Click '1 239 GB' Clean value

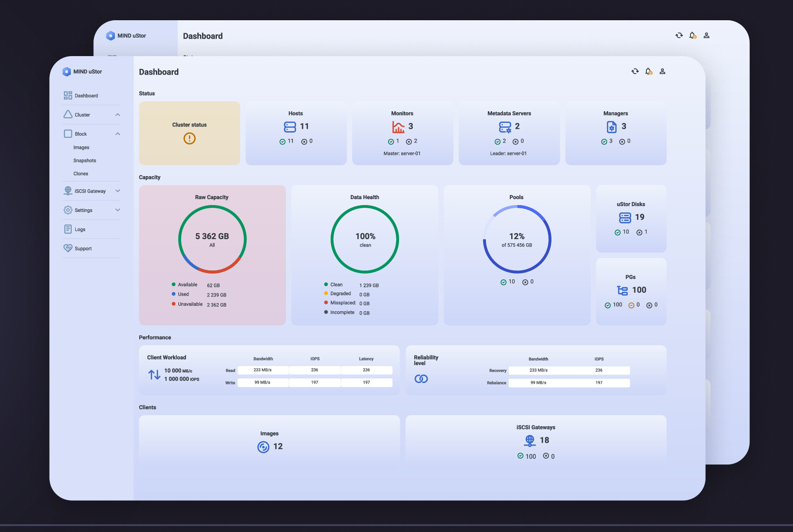pyautogui.click(x=369, y=286)
